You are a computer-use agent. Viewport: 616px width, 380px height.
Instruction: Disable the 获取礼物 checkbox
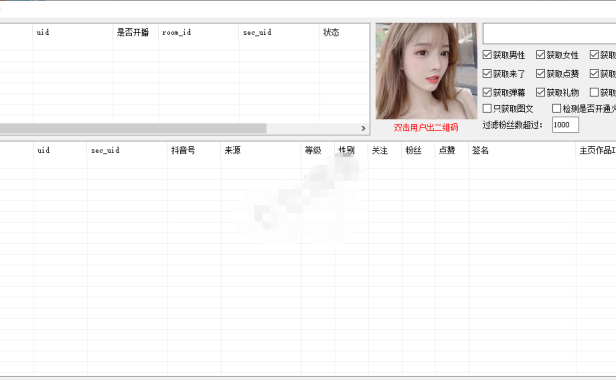pyautogui.click(x=557, y=92)
